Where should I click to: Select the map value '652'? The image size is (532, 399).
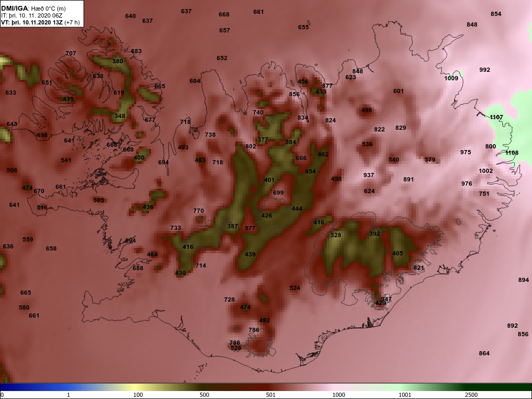222,59
